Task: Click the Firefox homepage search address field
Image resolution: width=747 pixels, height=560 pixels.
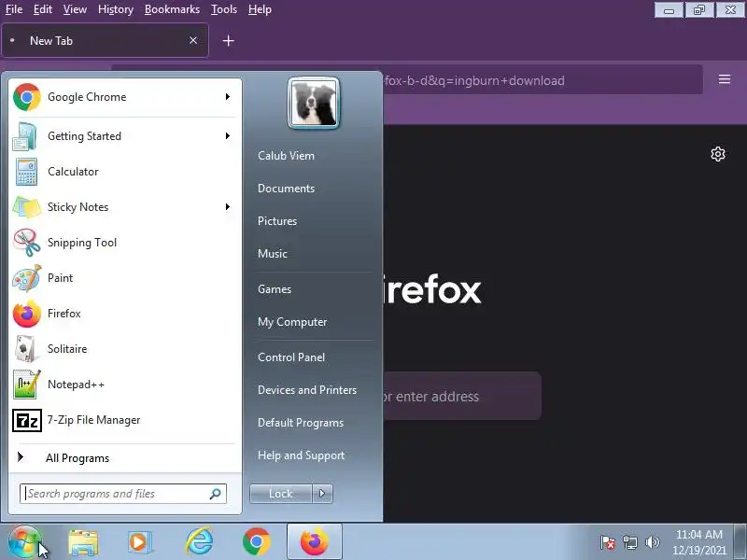Action: click(x=462, y=396)
